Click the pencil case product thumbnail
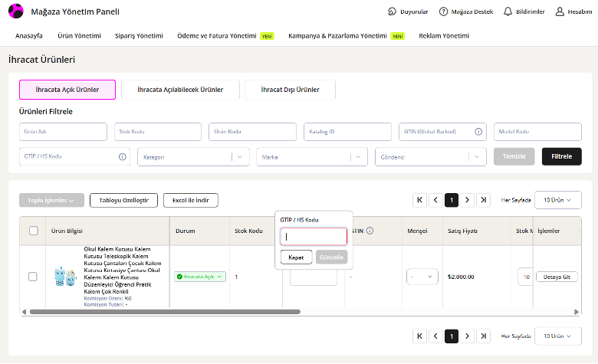This screenshot has width=598, height=364. 65,277
